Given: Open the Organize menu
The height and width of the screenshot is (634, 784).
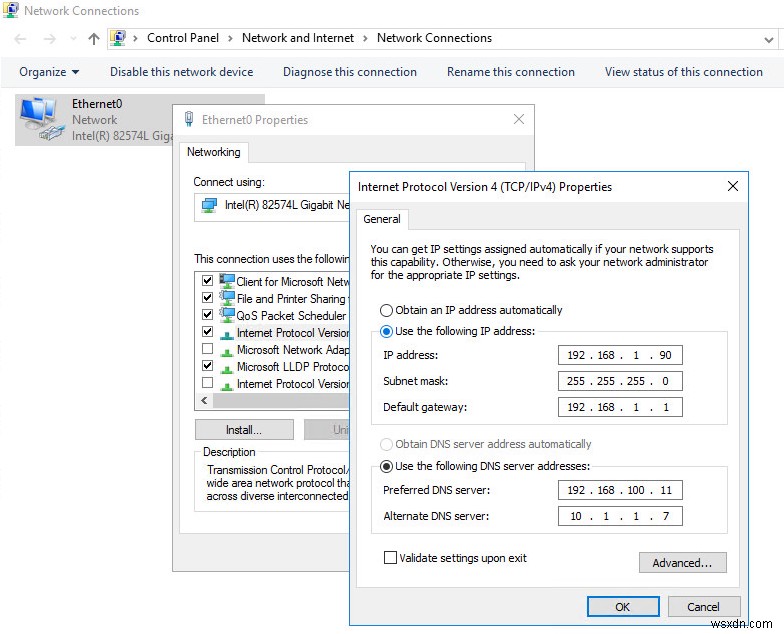Looking at the screenshot, I should pos(49,72).
